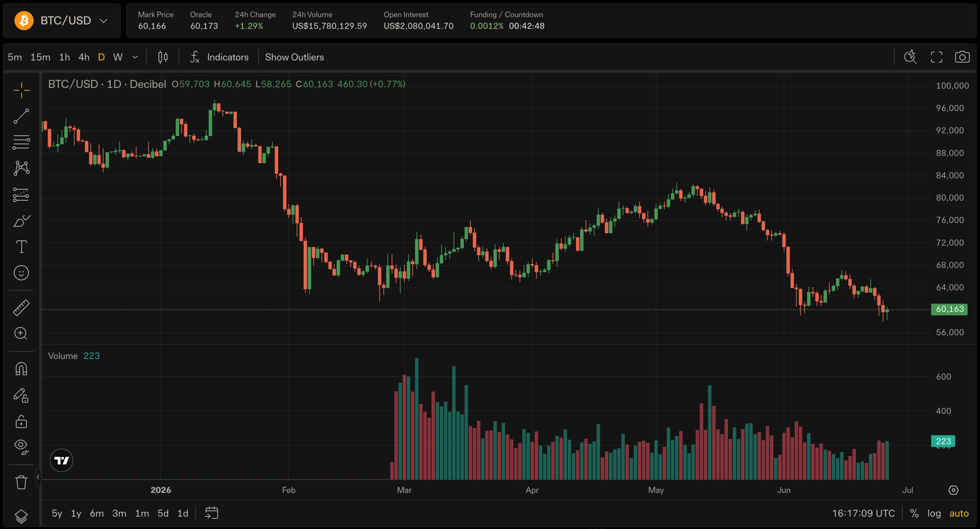Collapse the left drawing toolbar arrow
The height and width of the screenshot is (529, 980).
tap(38, 477)
